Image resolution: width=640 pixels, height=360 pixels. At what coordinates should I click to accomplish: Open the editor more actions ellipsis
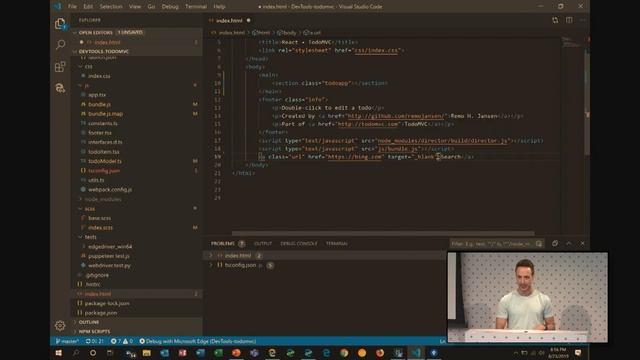pos(582,20)
